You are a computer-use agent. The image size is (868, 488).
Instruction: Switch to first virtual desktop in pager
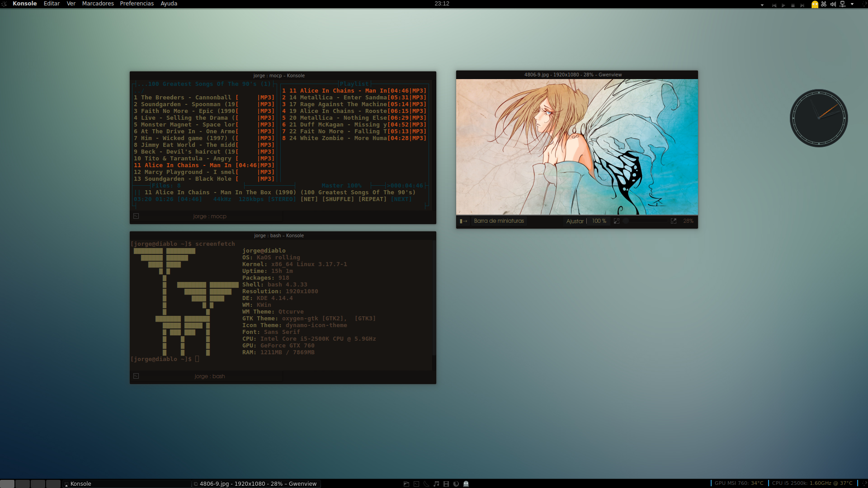click(7, 483)
